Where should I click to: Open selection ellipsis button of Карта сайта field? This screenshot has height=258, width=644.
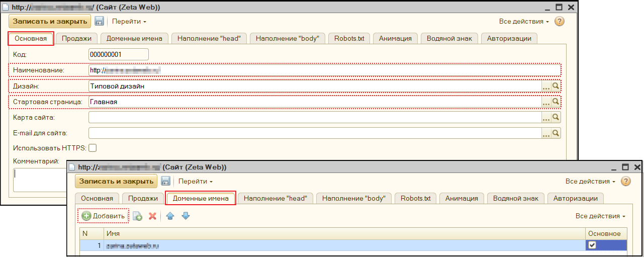(546, 118)
